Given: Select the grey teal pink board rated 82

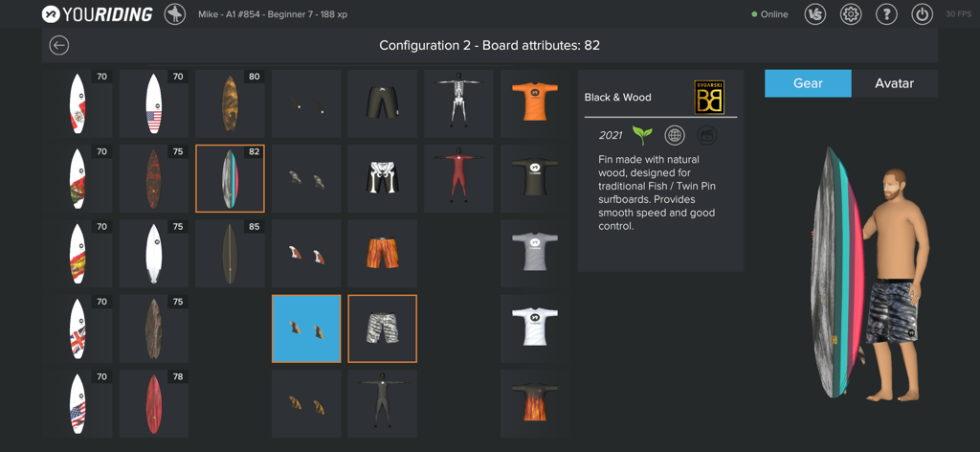Looking at the screenshot, I should [230, 179].
